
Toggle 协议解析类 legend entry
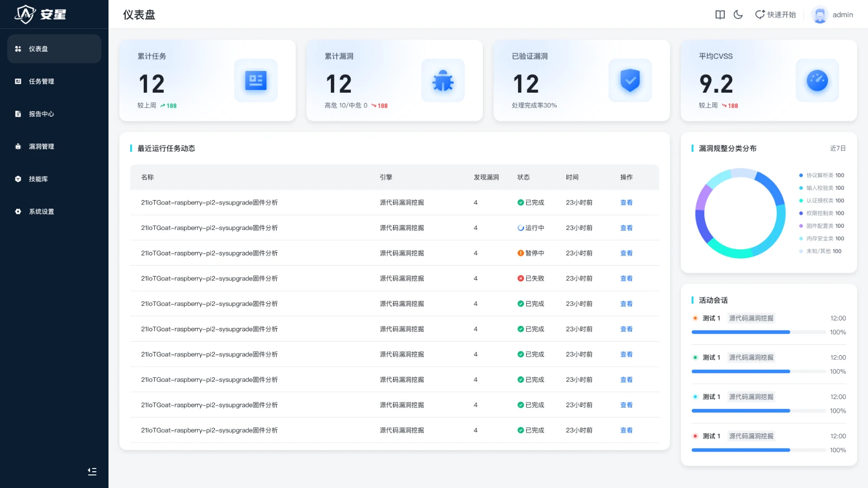tap(821, 175)
